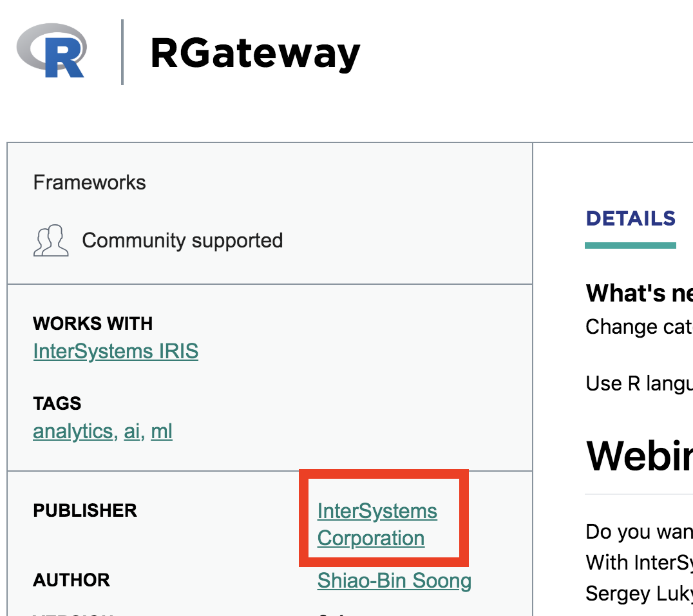Click the What's new heading
The image size is (693, 616).
pyautogui.click(x=639, y=293)
